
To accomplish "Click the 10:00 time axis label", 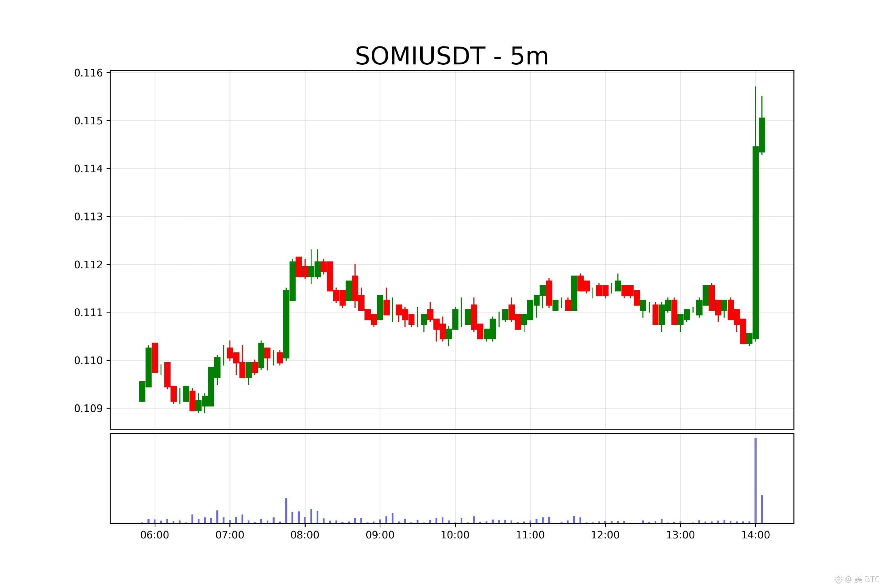I will 455,535.
